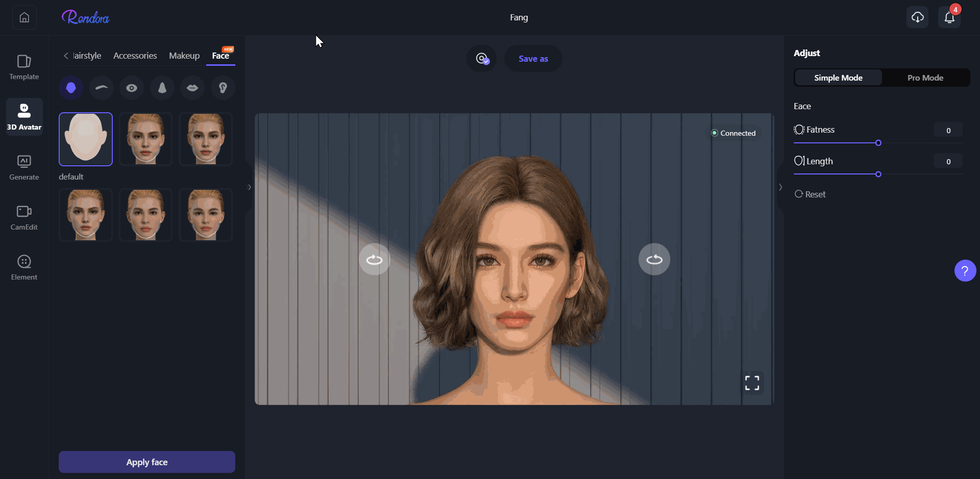Click the Apply face button

pyautogui.click(x=147, y=462)
